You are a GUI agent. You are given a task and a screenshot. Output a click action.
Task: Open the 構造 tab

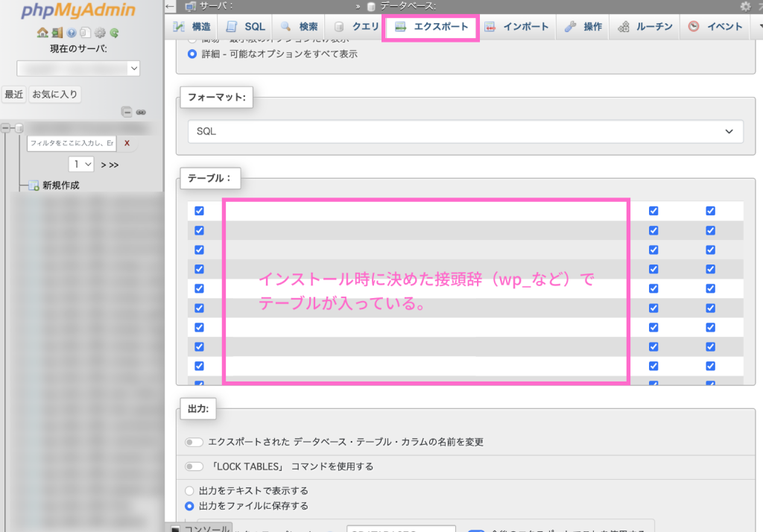[x=191, y=27]
